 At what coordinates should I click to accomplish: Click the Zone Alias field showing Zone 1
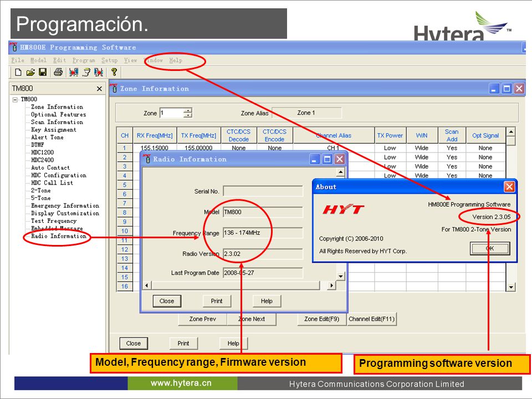[x=306, y=112]
